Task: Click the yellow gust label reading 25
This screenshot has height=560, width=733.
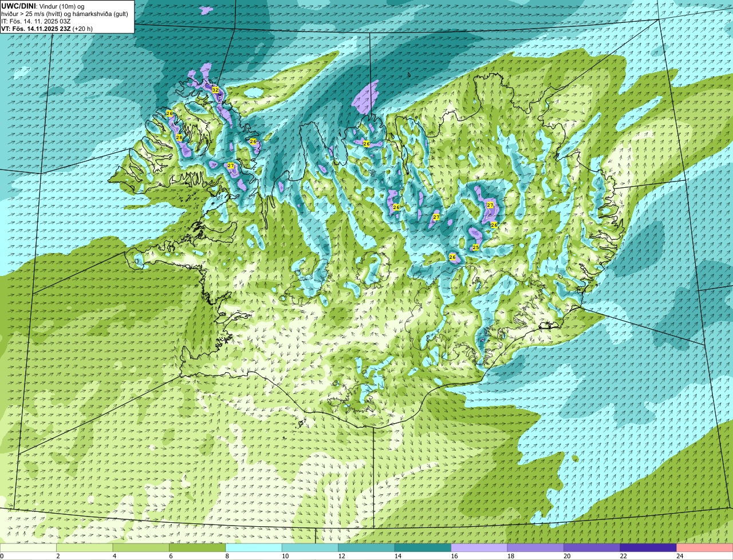Action: [x=476, y=247]
